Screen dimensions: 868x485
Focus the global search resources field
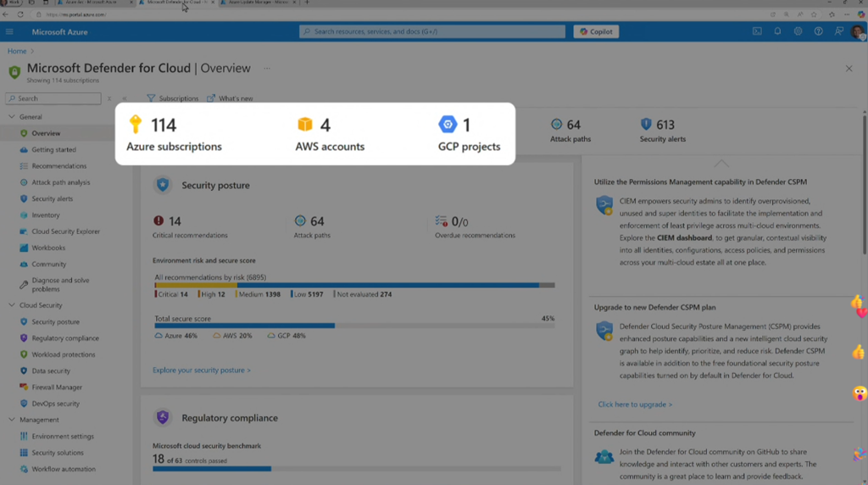point(431,31)
